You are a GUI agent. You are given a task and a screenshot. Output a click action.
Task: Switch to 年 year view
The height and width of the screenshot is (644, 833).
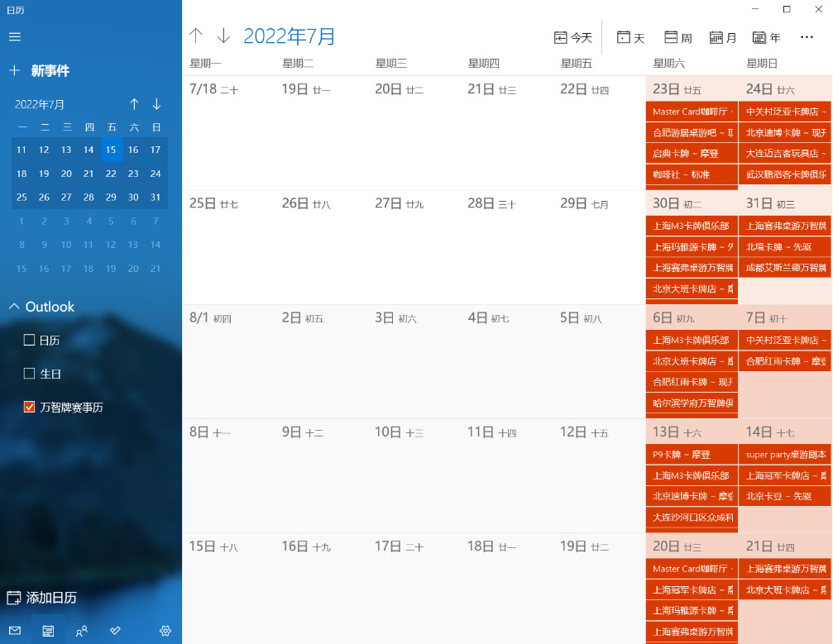[766, 37]
